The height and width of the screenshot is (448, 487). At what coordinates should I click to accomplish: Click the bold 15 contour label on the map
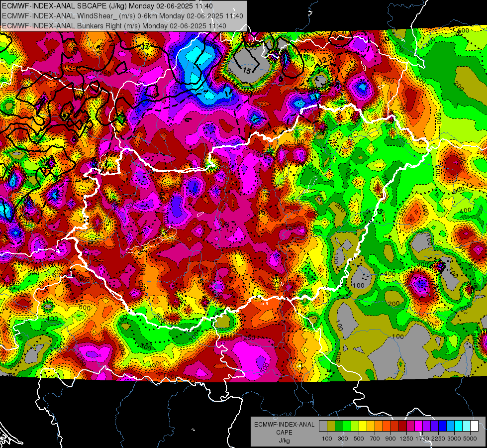point(247,71)
